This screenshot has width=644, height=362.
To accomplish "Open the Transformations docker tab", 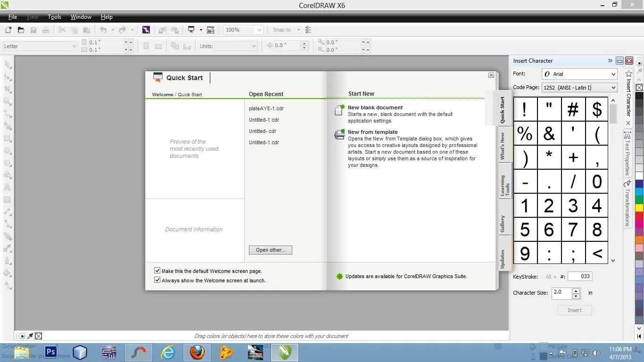I will [x=627, y=204].
